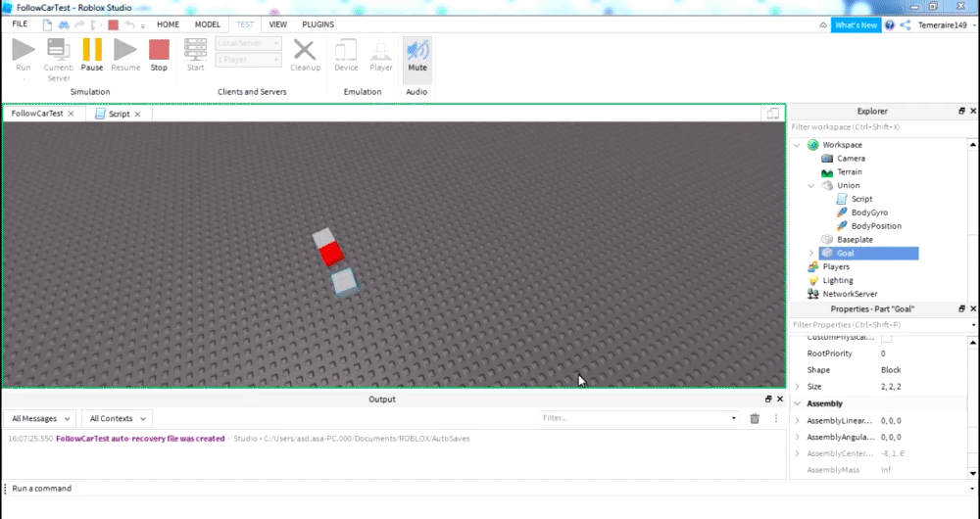The image size is (980, 519).
Task: Select Lighting in the Explorer
Action: pyautogui.click(x=838, y=280)
